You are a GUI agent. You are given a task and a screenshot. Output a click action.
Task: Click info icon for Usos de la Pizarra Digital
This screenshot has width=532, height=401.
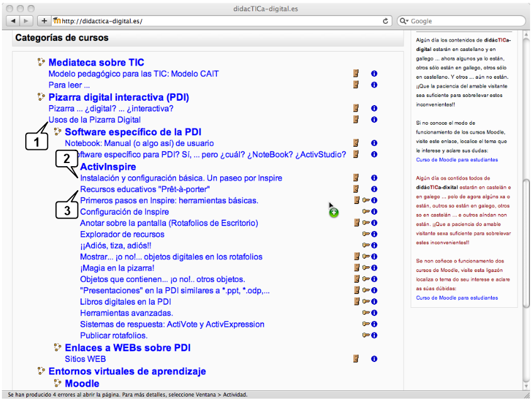click(x=374, y=120)
